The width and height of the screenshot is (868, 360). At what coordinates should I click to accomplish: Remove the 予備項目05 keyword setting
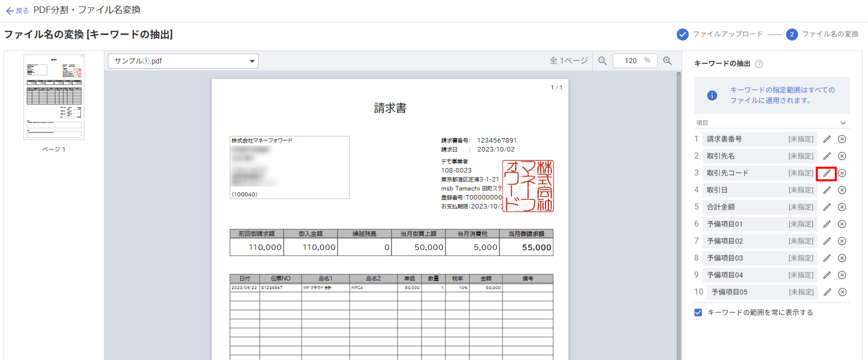(x=842, y=292)
